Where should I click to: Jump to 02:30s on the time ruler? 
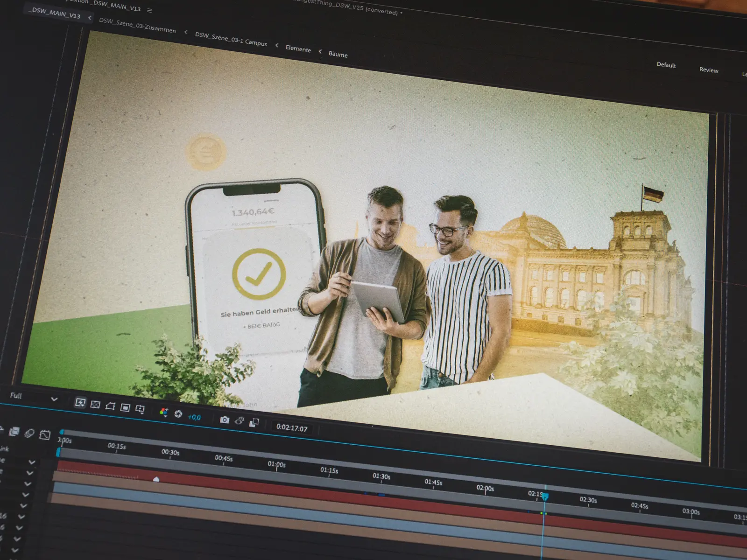pos(588,500)
